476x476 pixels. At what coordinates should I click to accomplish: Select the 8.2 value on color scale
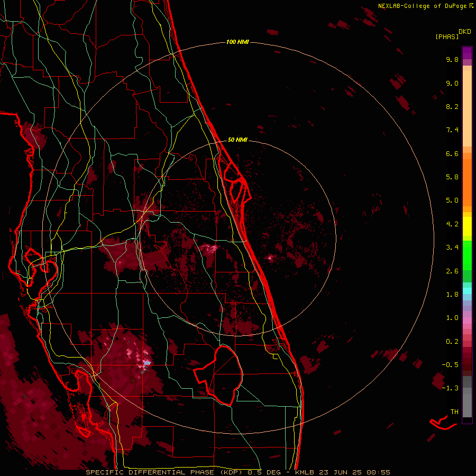(x=452, y=106)
